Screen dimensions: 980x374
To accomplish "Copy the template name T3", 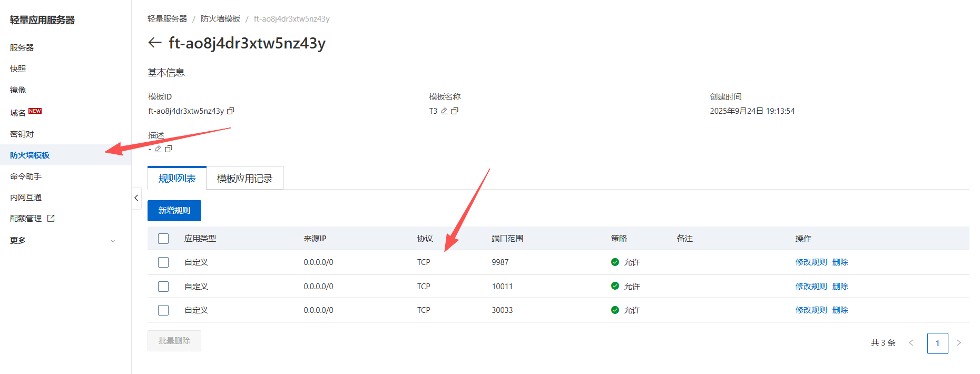I will click(x=455, y=111).
